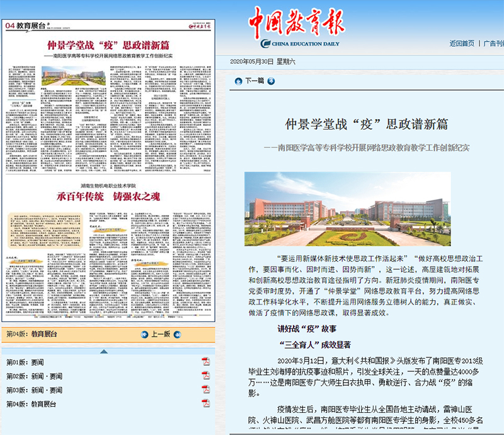
Task: Download PDF of 第02版 新闻·要闻
Action: (x=205, y=375)
